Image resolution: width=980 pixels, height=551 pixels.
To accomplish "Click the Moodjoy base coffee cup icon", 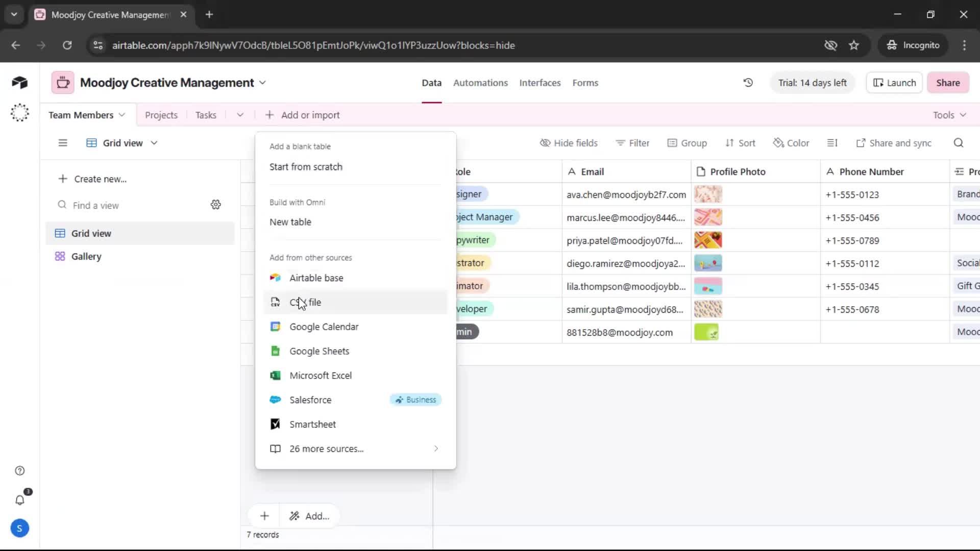I will point(63,83).
